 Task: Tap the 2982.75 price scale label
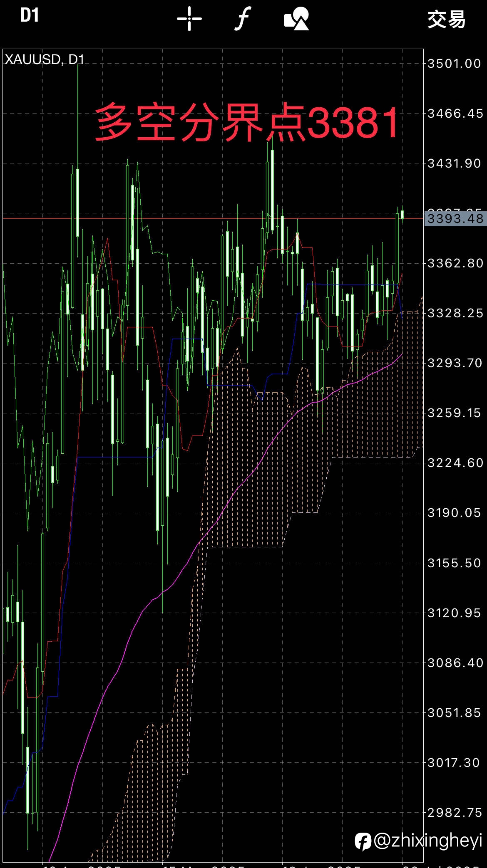pos(455,813)
